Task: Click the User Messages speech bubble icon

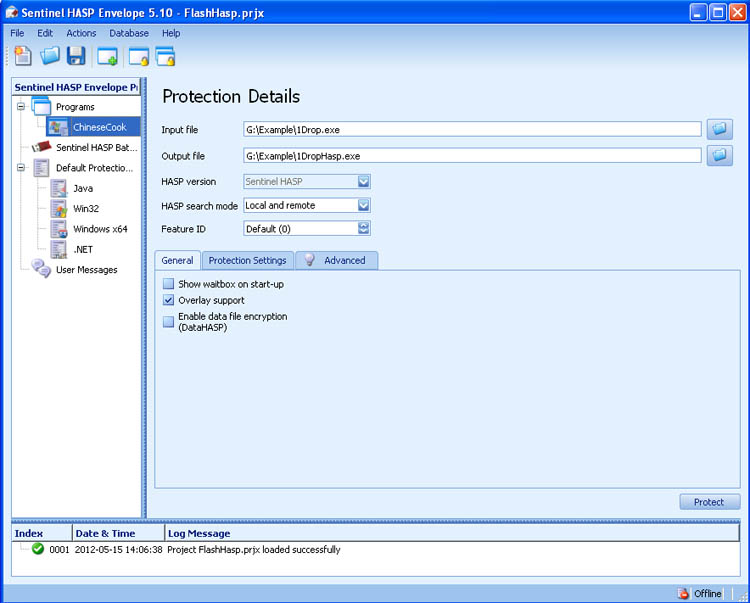Action: point(41,269)
